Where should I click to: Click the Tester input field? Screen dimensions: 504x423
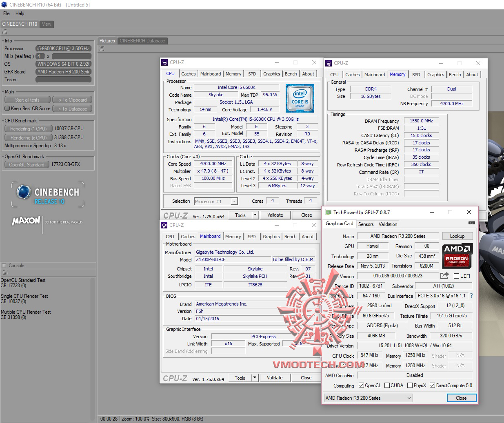coord(63,80)
